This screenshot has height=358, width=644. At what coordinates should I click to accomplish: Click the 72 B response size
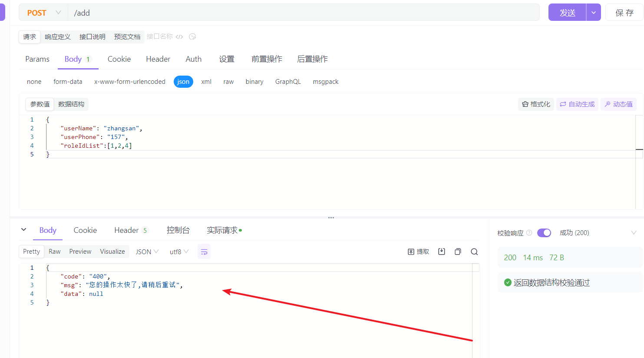pyautogui.click(x=557, y=258)
